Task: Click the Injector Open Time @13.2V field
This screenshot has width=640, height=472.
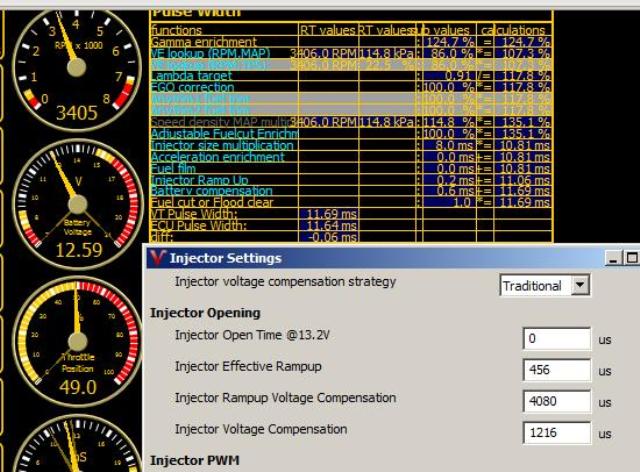Action: [x=556, y=338]
